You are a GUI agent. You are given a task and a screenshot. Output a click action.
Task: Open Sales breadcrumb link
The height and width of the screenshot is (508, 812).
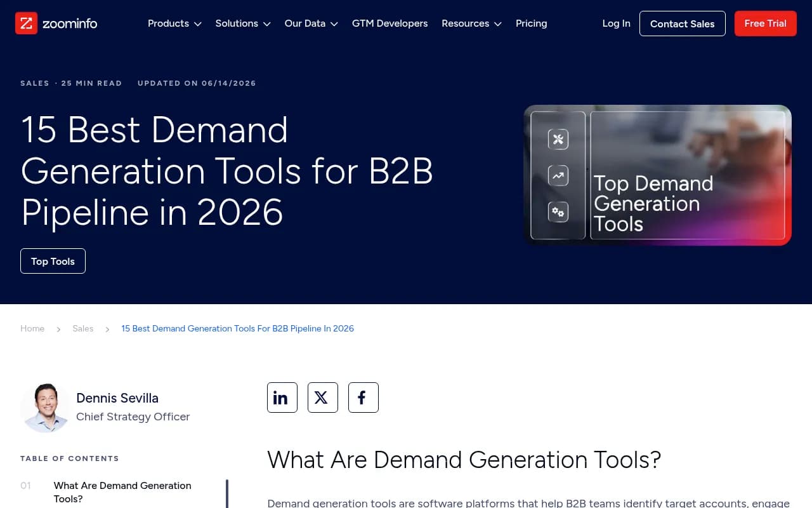[x=82, y=328]
